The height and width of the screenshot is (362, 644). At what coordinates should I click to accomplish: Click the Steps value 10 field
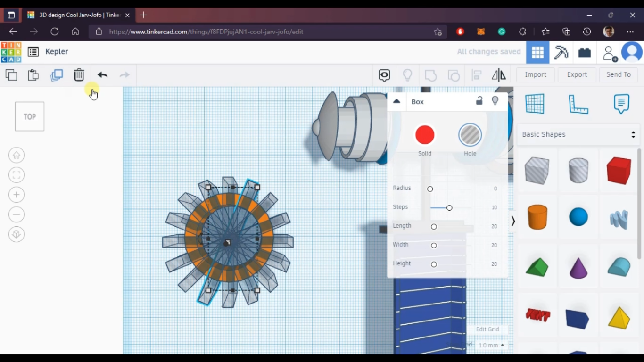pyautogui.click(x=493, y=207)
